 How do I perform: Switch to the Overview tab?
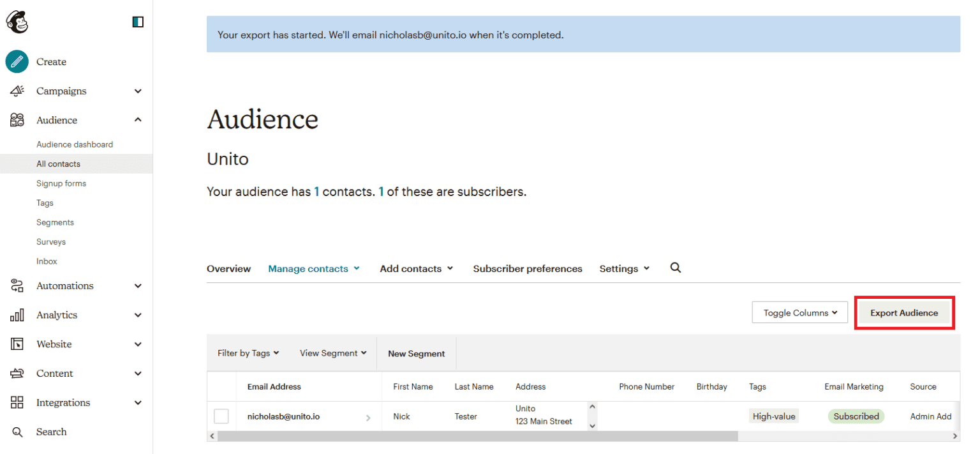point(228,268)
